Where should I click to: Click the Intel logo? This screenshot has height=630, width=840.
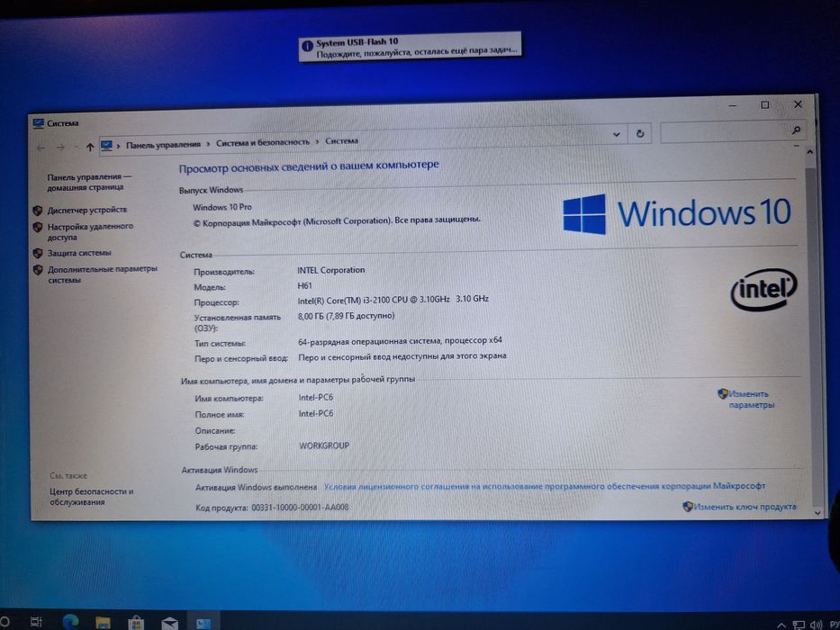coord(763,290)
